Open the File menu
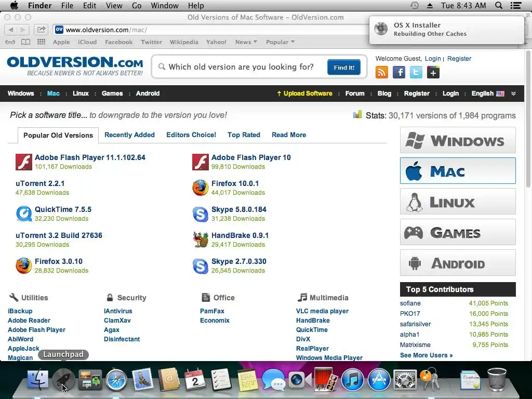The width and height of the screenshot is (532, 399). pos(67,5)
